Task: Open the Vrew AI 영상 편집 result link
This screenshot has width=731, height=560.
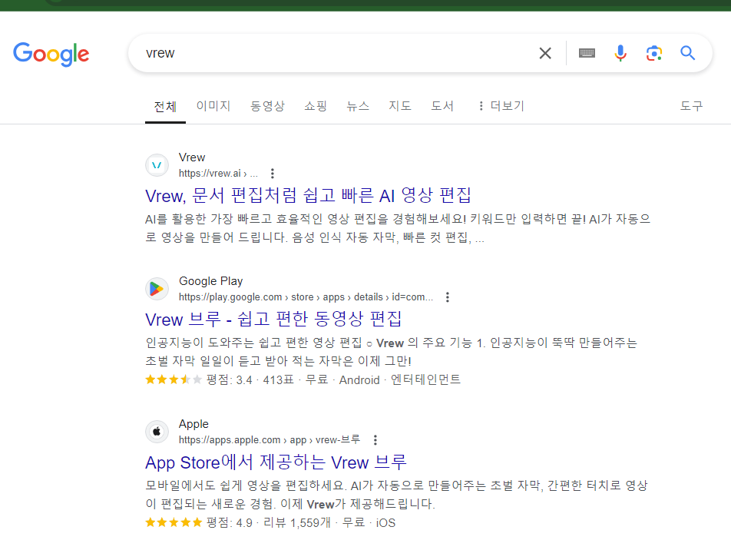Action: [308, 195]
